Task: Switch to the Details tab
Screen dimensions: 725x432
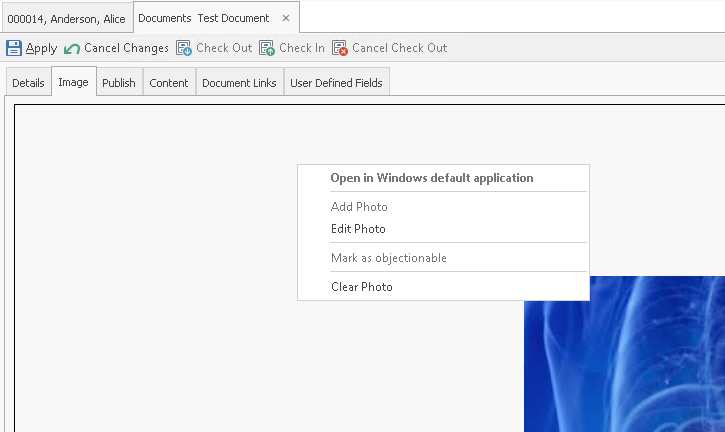Action: [28, 83]
